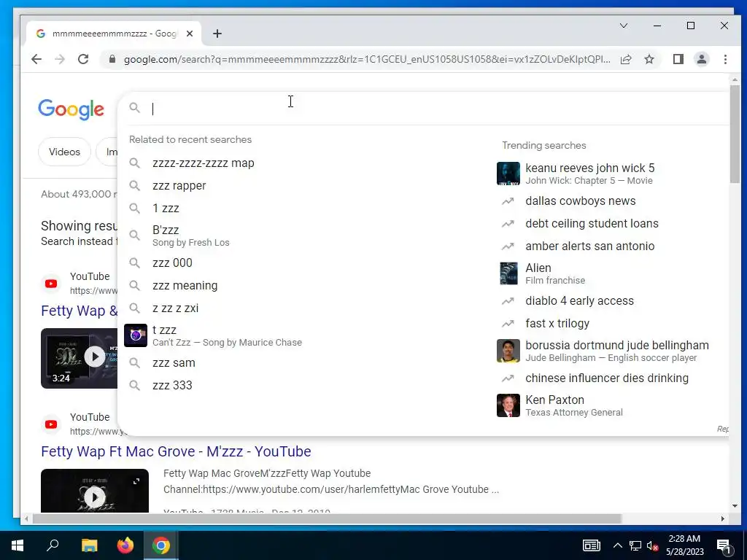The height and width of the screenshot is (560, 747).
Task: Open Windows taskbar search
Action: 53,545
